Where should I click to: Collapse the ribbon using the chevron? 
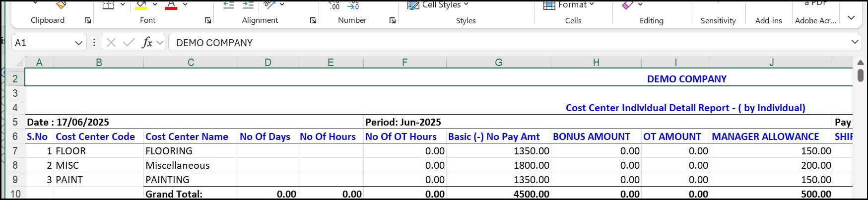click(x=851, y=18)
